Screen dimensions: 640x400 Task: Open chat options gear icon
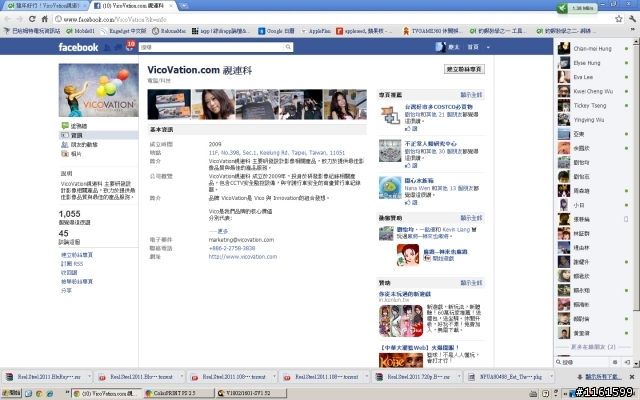(615, 362)
